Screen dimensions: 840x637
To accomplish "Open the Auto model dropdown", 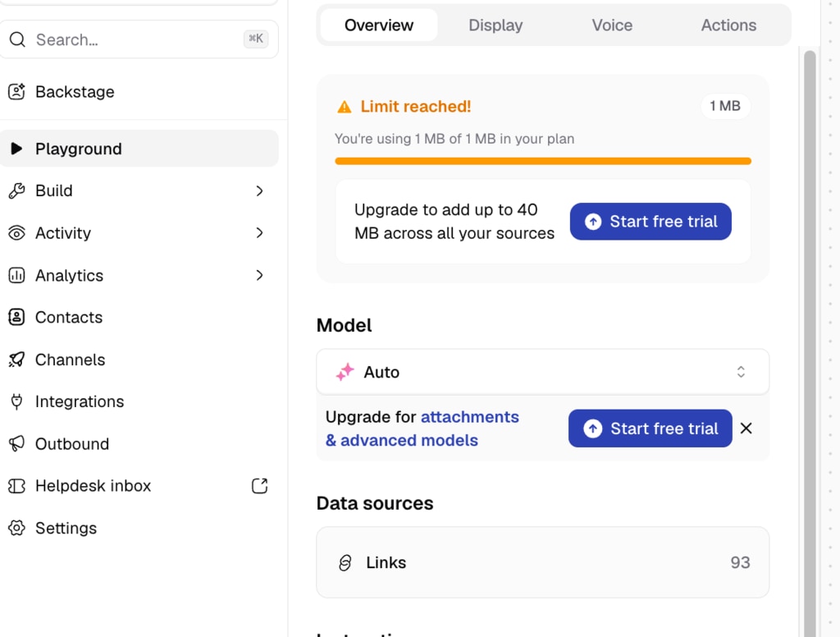I will (x=543, y=372).
